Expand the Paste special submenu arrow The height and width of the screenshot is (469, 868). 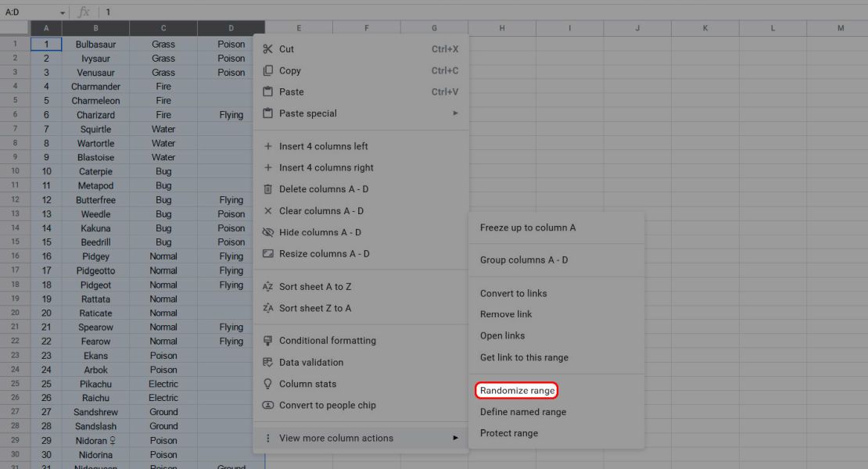click(x=455, y=113)
